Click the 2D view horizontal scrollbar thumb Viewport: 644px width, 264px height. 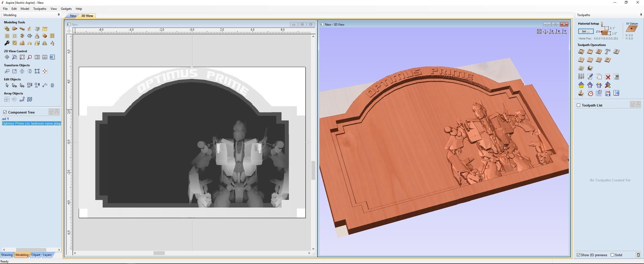click(x=159, y=253)
